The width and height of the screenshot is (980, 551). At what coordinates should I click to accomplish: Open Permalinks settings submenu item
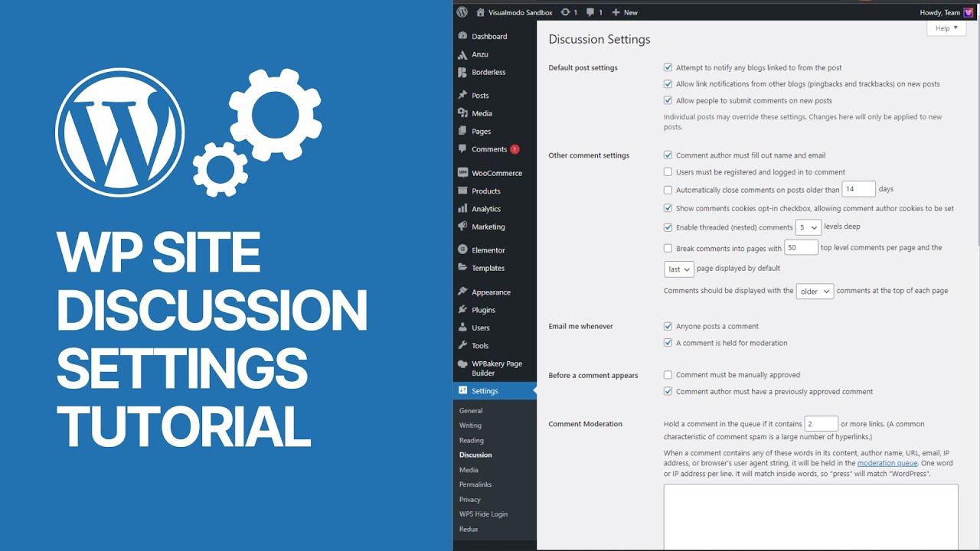[475, 484]
